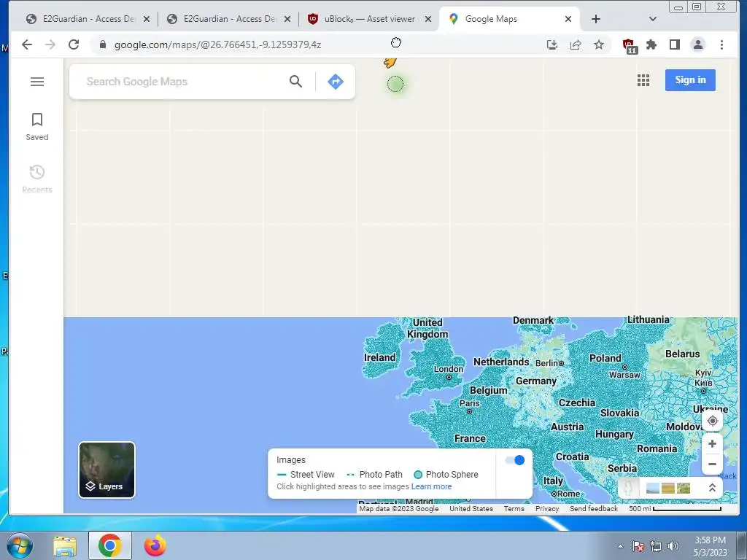Screen dimensions: 747x560
Task: Show your location with the target icon
Action: 712,421
